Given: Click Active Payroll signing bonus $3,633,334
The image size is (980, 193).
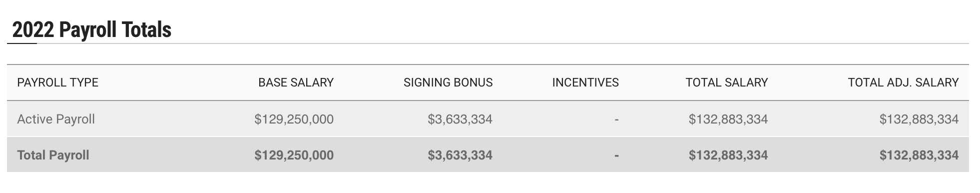Looking at the screenshot, I should point(460,119).
